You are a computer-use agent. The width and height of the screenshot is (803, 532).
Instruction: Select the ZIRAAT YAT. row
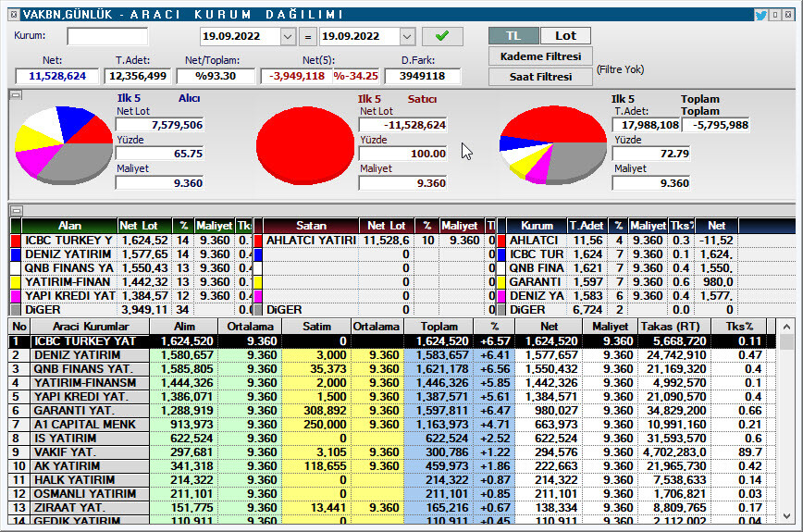[x=391, y=507]
